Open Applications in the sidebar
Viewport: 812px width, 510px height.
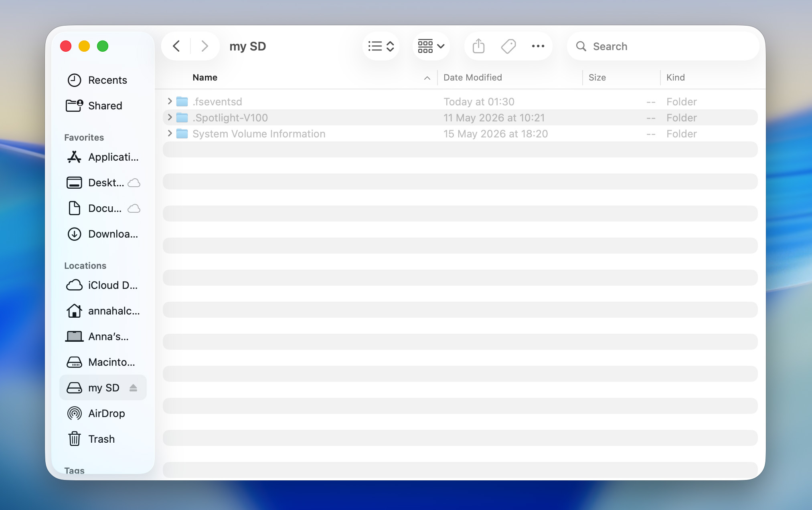(x=103, y=157)
